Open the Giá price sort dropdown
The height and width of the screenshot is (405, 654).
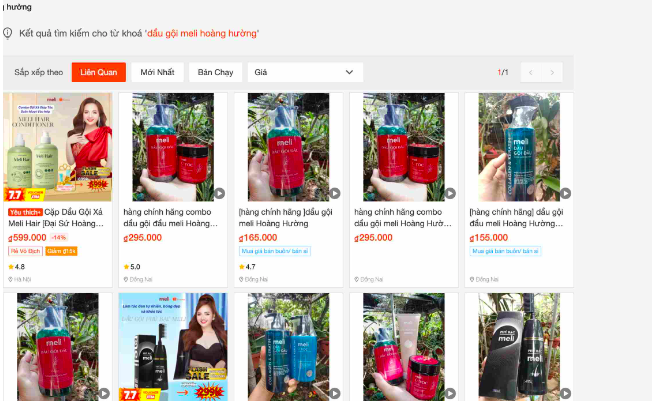point(305,73)
